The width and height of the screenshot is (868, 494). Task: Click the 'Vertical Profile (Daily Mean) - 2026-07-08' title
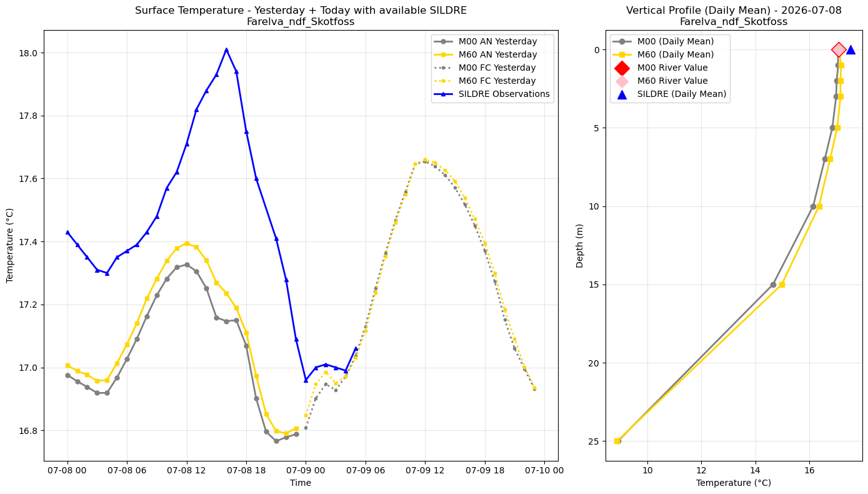tap(734, 11)
